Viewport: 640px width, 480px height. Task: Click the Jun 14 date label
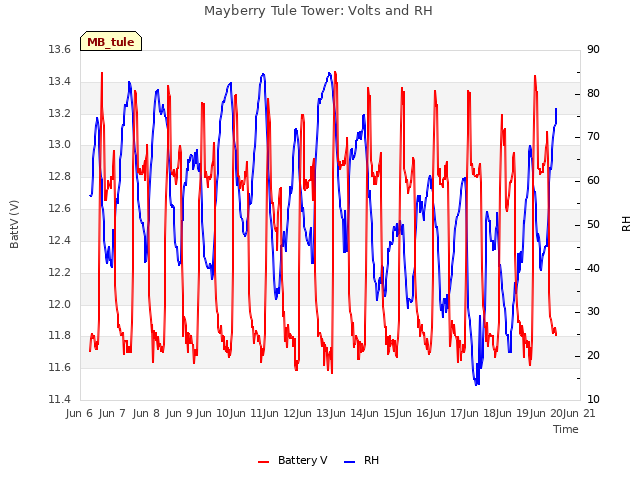(345, 413)
